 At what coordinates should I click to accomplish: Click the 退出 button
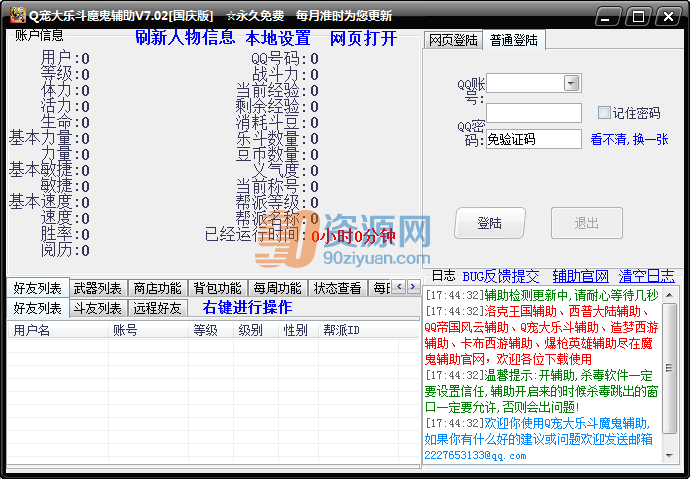[587, 223]
